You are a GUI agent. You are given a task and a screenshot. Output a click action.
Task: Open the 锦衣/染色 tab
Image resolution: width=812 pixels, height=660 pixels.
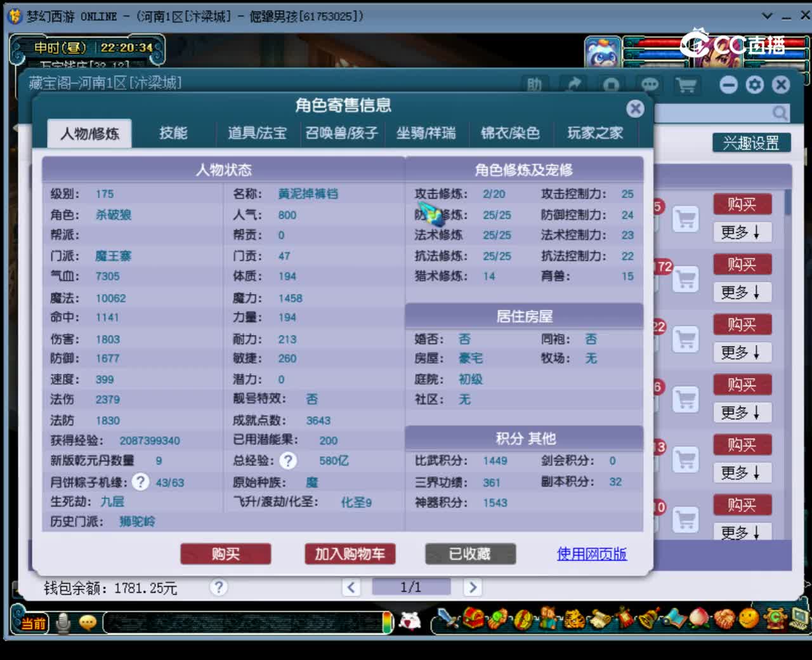[x=510, y=133]
